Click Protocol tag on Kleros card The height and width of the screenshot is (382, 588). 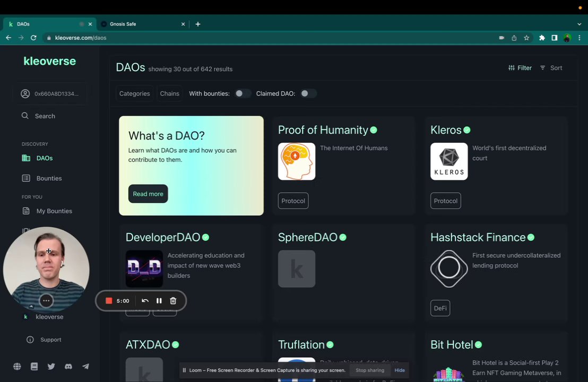(445, 201)
